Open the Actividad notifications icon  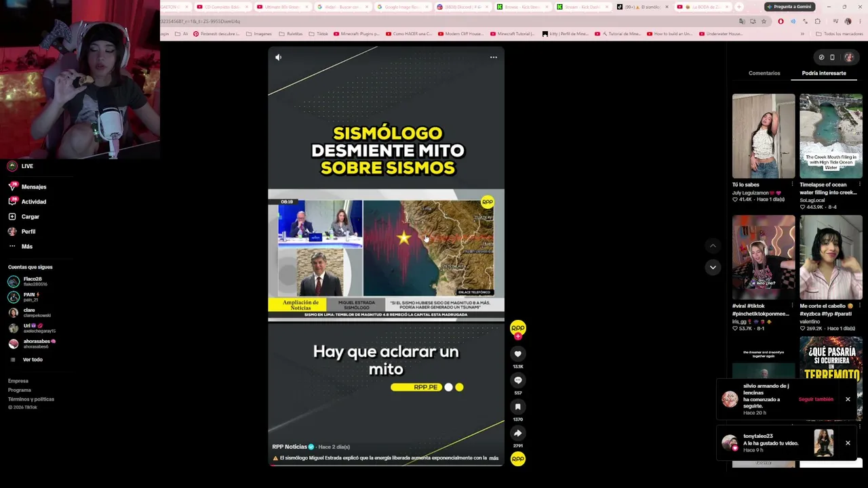[x=12, y=201]
